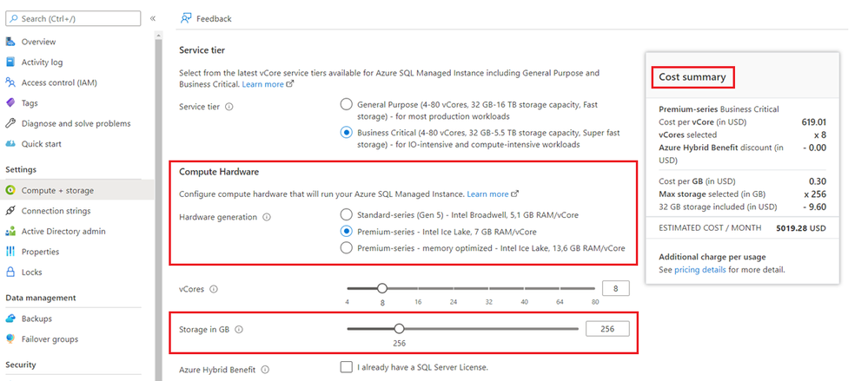Click the 5019.28 USD estimated cost
Image resolution: width=868 pixels, height=381 pixels.
pyautogui.click(x=801, y=228)
